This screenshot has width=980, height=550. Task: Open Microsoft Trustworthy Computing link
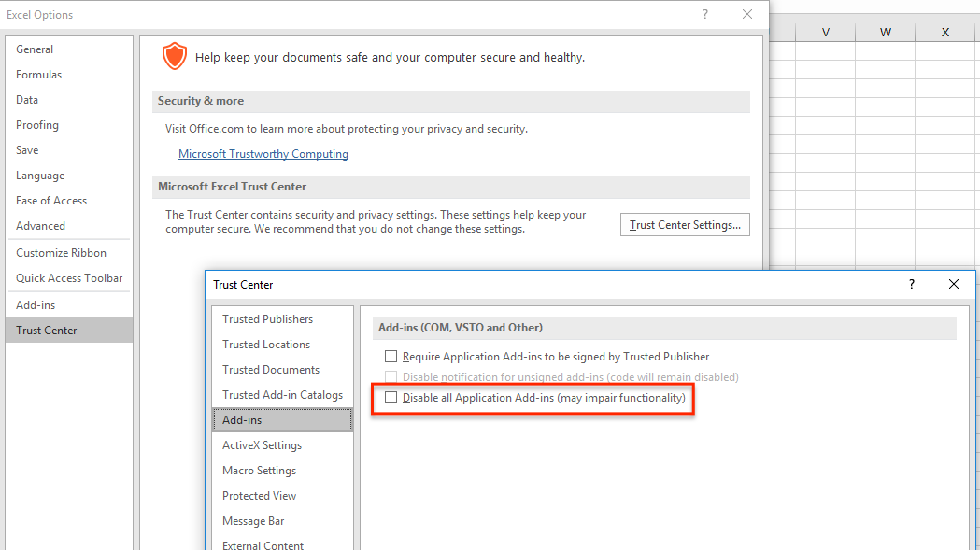pyautogui.click(x=263, y=154)
